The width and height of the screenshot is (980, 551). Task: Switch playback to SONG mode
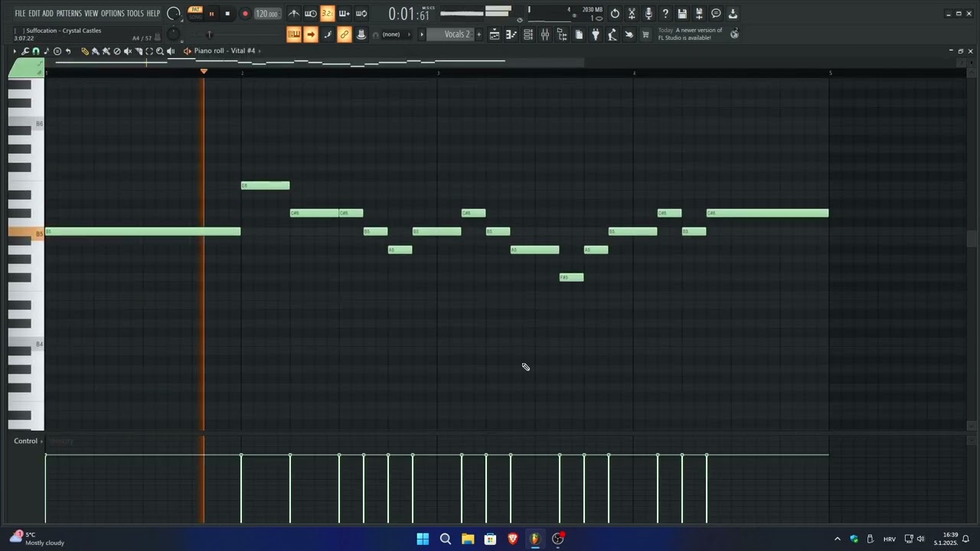195,17
